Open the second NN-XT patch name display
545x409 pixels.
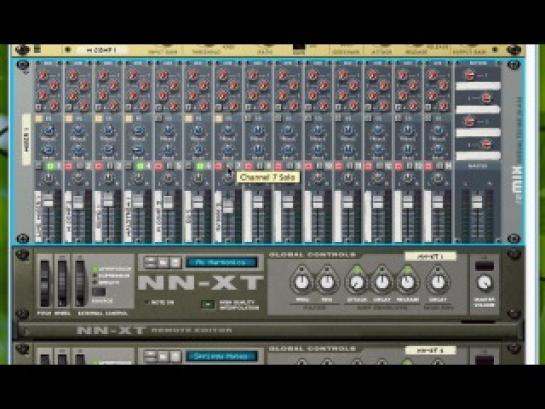(x=221, y=356)
